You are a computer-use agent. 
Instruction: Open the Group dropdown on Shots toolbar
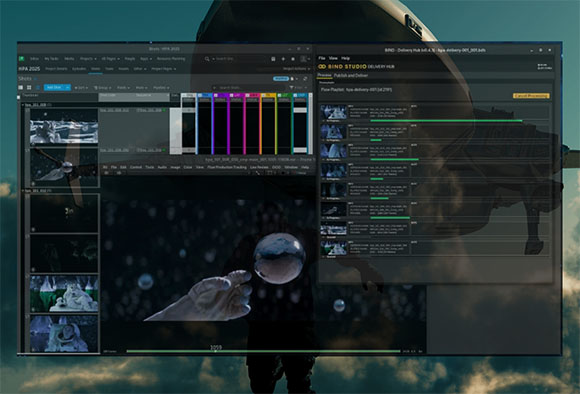[x=102, y=88]
